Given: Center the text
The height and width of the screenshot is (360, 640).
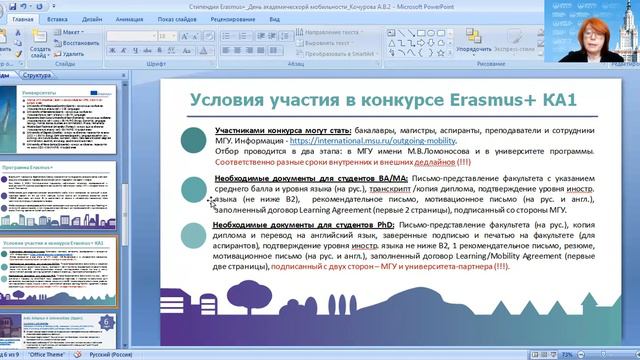Looking at the screenshot, I should [x=238, y=51].
